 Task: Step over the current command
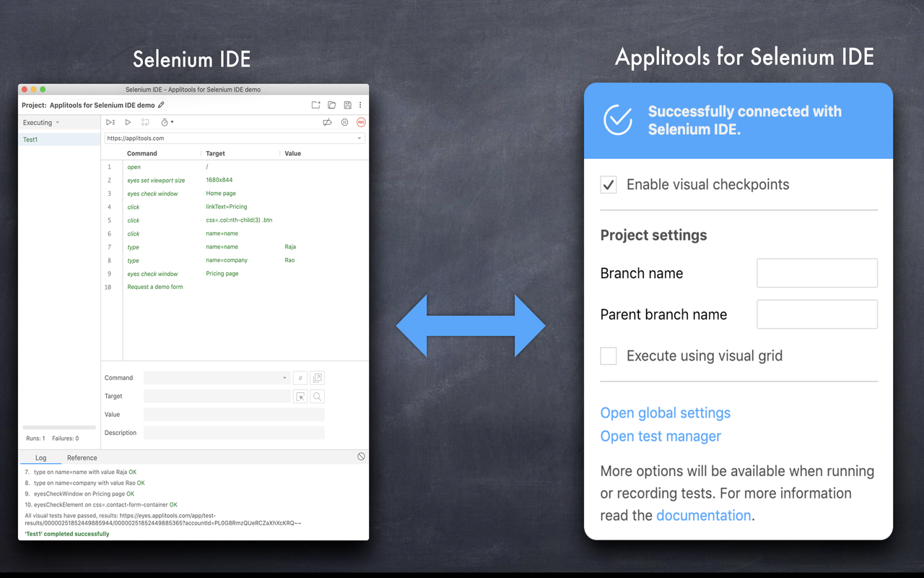[x=145, y=123]
